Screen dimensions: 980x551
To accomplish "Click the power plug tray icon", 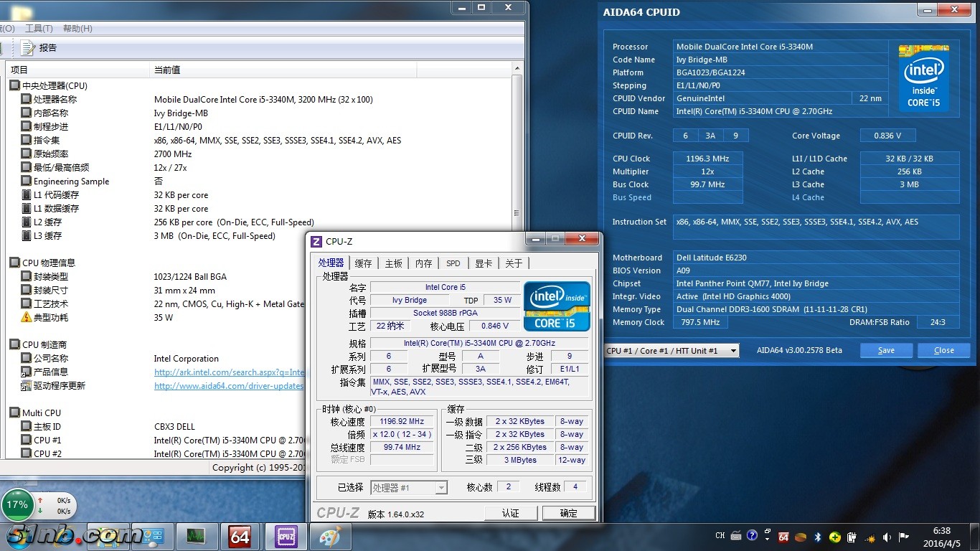I will 852,537.
